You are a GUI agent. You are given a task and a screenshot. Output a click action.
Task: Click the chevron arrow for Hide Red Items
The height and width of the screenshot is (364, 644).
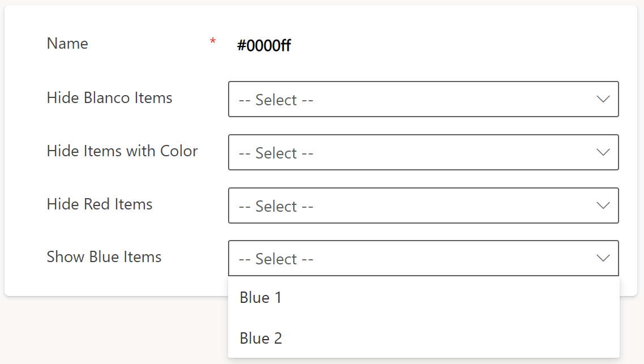coord(603,205)
